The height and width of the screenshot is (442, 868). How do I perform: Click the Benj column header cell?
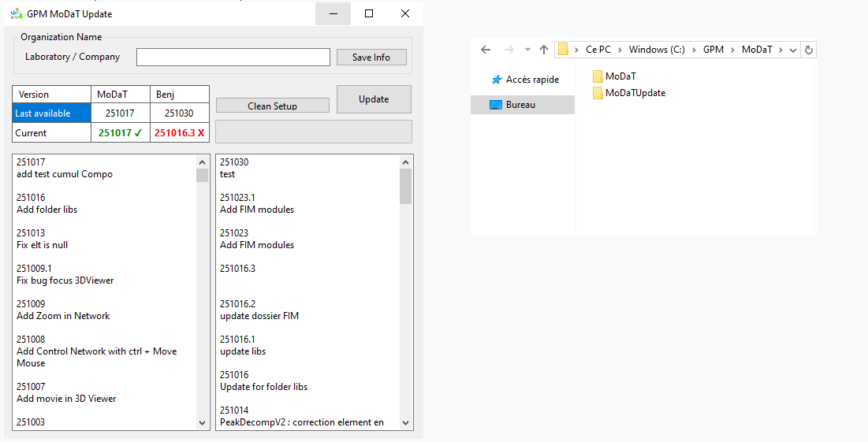[180, 94]
